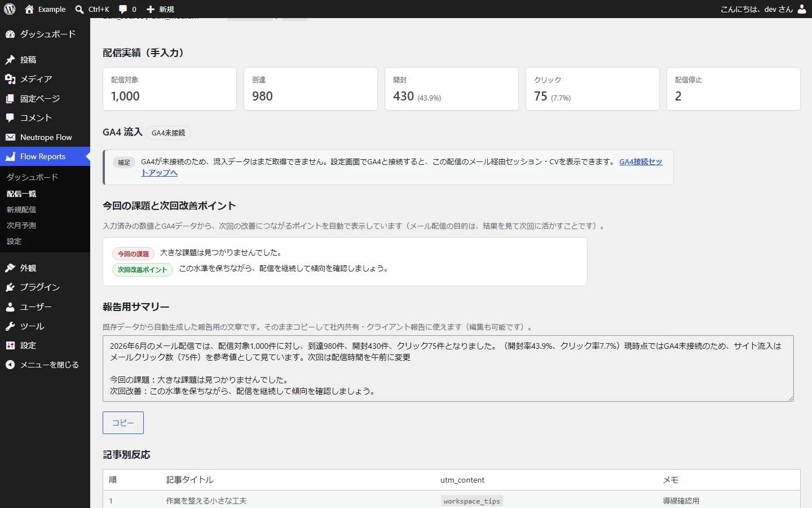This screenshot has width=812, height=508.
Task: Grab the summary textarea resize handle
Action: tap(791, 398)
